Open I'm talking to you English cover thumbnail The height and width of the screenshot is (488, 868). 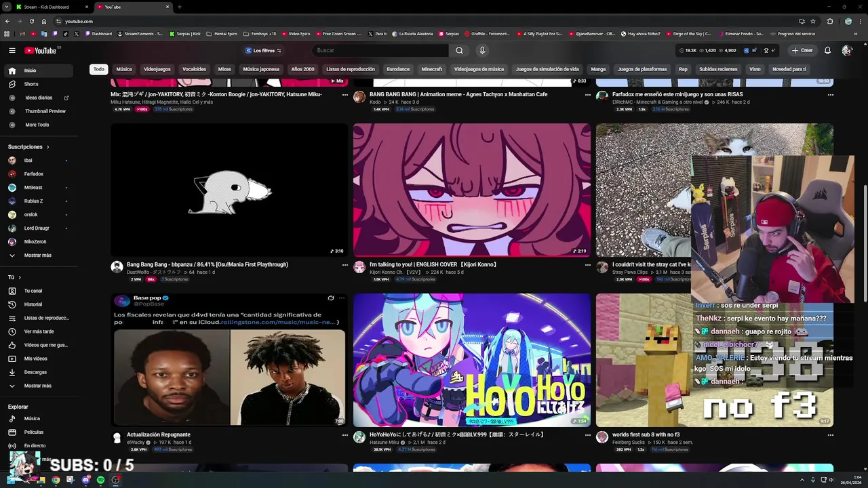(x=472, y=190)
